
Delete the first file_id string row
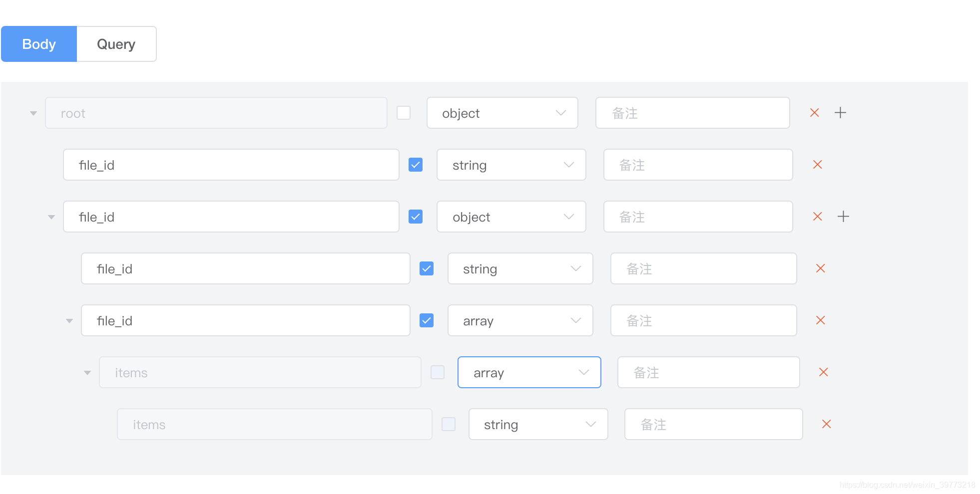tap(817, 165)
